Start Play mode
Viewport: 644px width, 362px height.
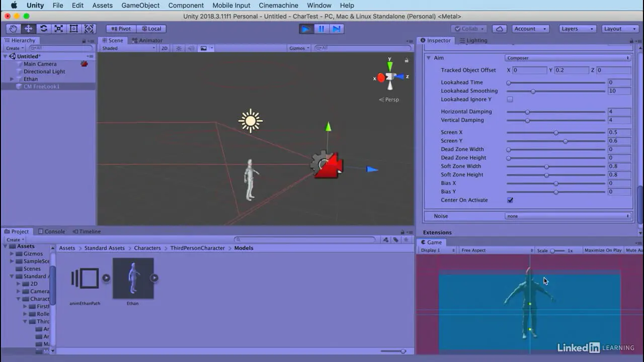click(x=306, y=29)
